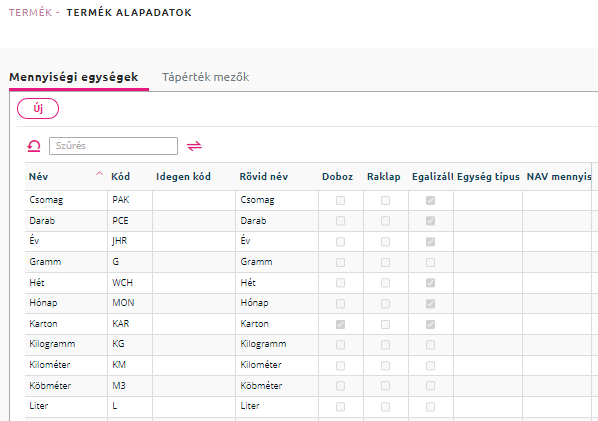
Task: Sort by the Kód column header
Action: 121,177
